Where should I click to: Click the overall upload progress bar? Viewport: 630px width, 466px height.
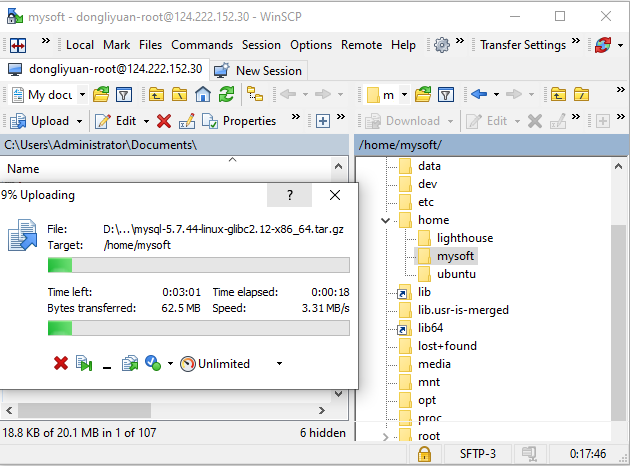(198, 328)
